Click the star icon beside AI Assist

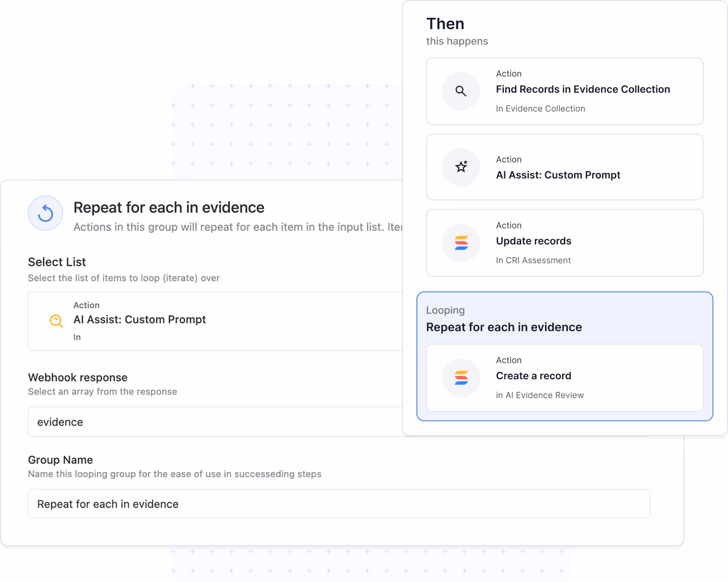pyautogui.click(x=461, y=167)
